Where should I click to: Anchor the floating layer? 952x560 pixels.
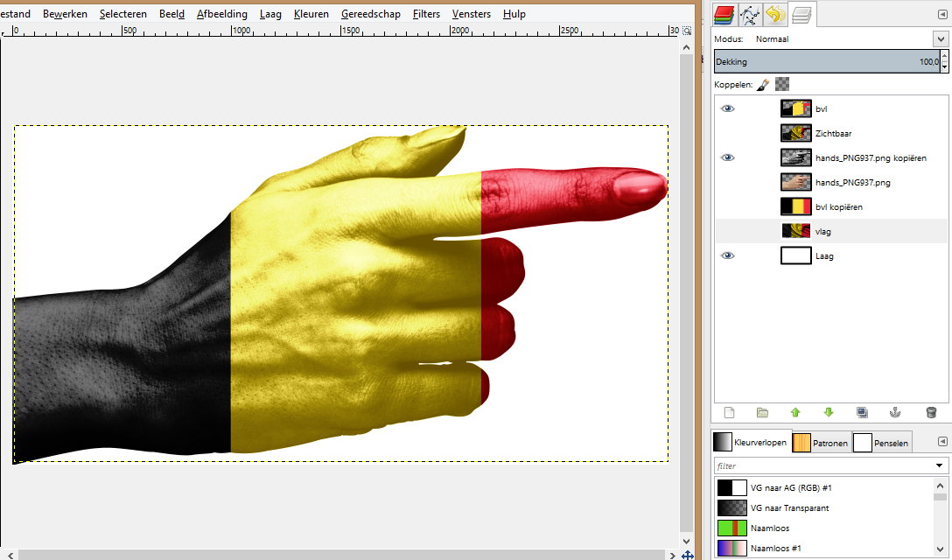[895, 412]
